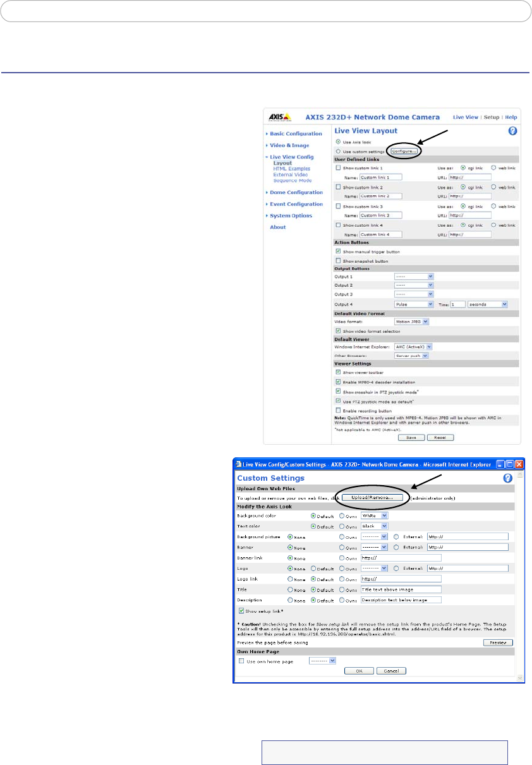532x765 pixels.
Task: Select cgi link radio for custom link 3
Action: pyautogui.click(x=463, y=207)
